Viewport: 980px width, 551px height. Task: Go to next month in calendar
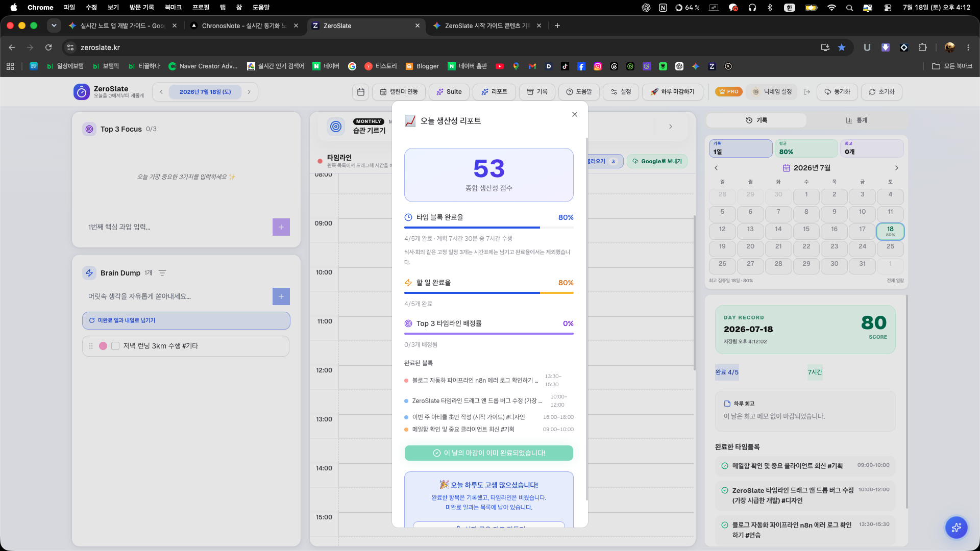click(897, 168)
